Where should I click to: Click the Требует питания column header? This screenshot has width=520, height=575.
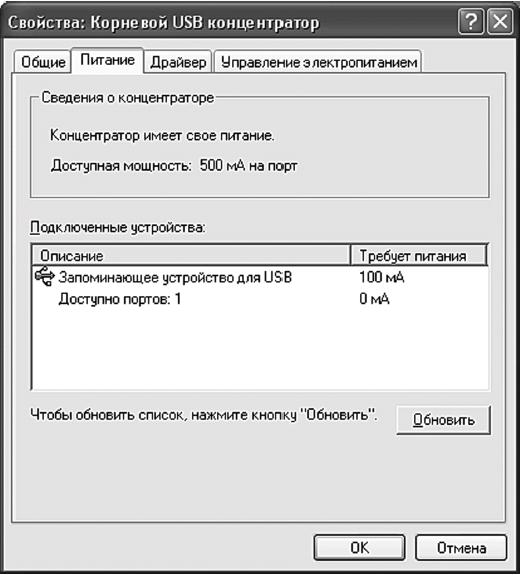tap(419, 255)
